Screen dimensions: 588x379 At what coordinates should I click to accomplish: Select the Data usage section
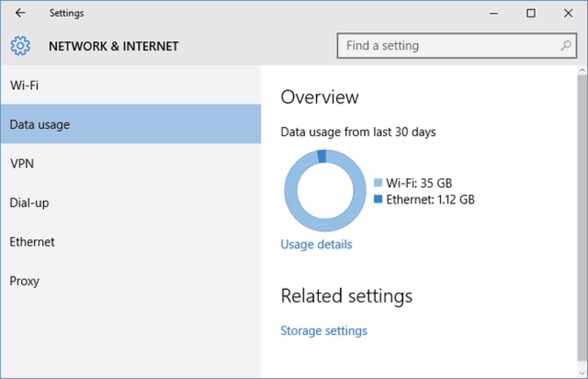tap(39, 124)
